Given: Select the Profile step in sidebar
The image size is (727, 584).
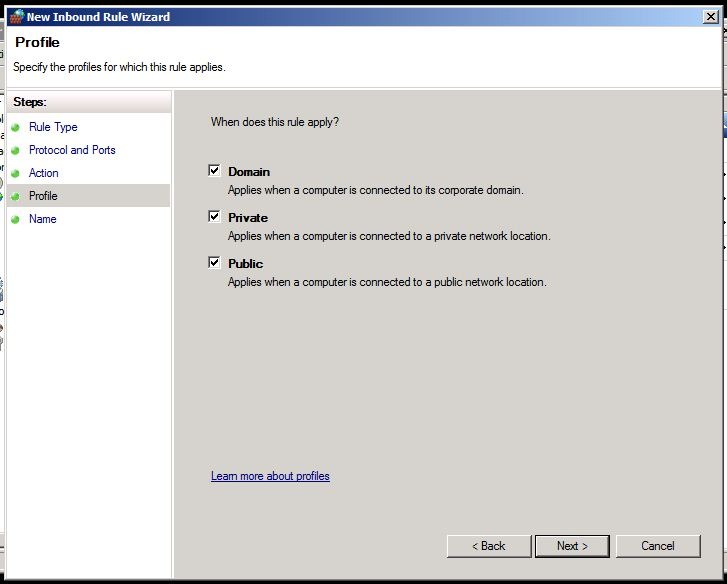Looking at the screenshot, I should (43, 196).
